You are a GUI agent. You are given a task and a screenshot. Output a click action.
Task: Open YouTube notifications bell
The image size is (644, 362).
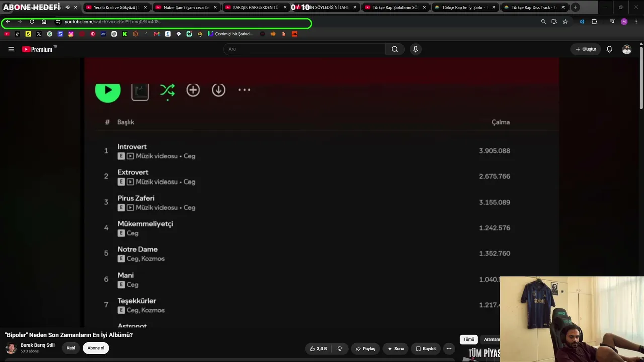tap(609, 49)
